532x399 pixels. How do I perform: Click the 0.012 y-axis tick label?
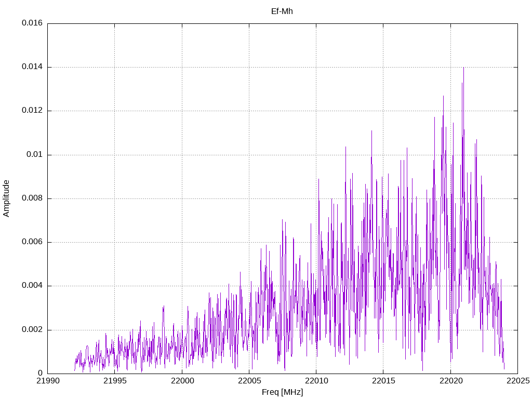click(x=32, y=111)
